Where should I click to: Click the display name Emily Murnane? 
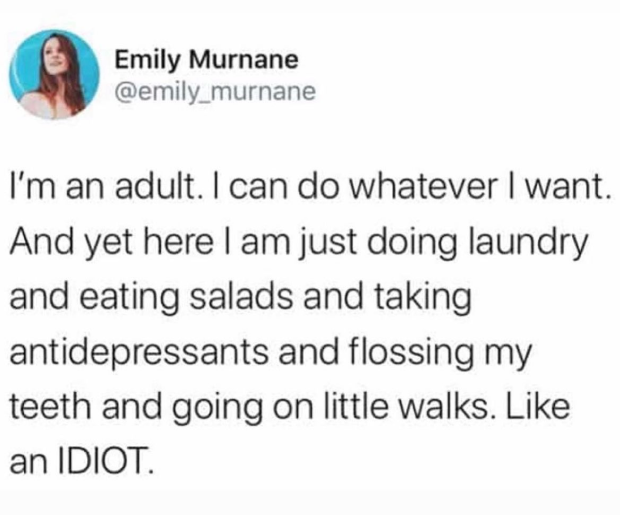click(x=206, y=61)
